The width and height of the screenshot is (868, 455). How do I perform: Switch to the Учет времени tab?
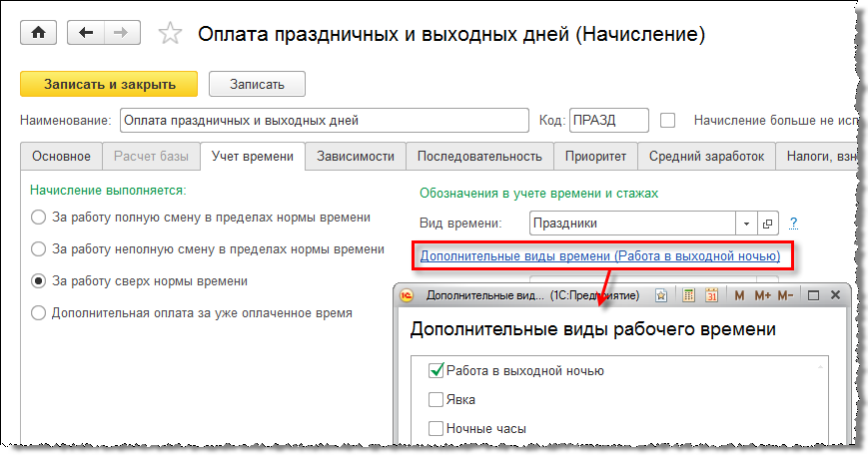(253, 157)
